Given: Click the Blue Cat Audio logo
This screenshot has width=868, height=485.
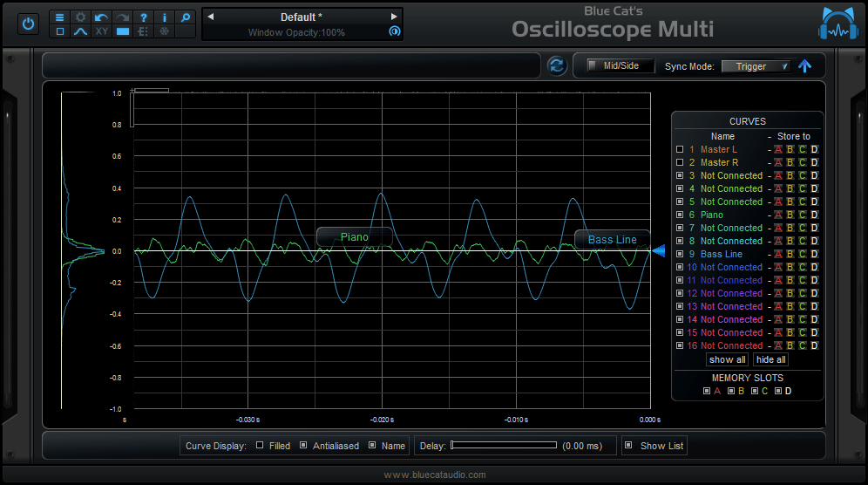Looking at the screenshot, I should (838, 24).
